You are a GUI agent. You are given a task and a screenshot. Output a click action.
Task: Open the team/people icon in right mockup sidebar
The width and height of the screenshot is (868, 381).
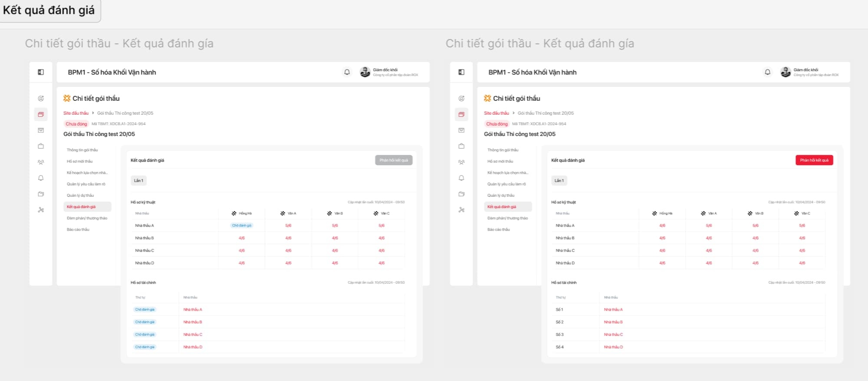pos(461,162)
